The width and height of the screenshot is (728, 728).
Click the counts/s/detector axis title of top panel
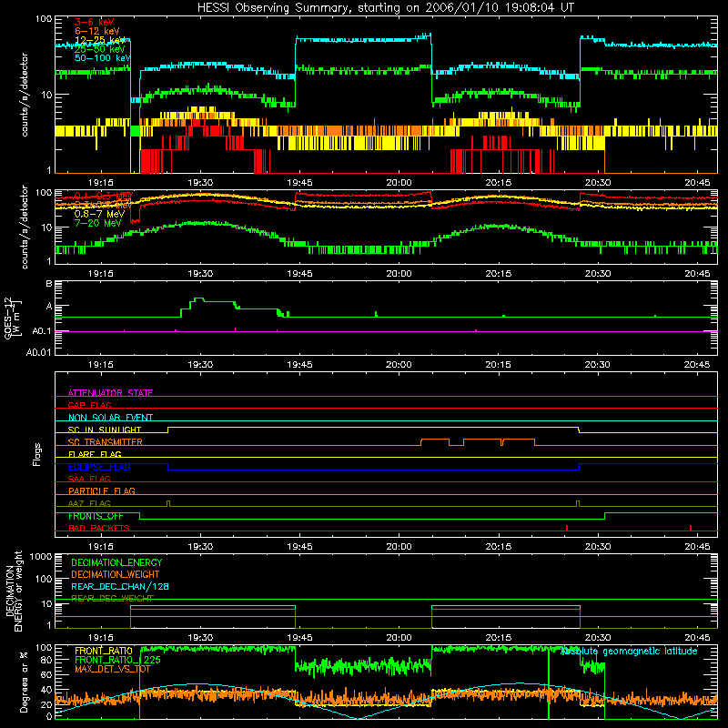[25, 95]
